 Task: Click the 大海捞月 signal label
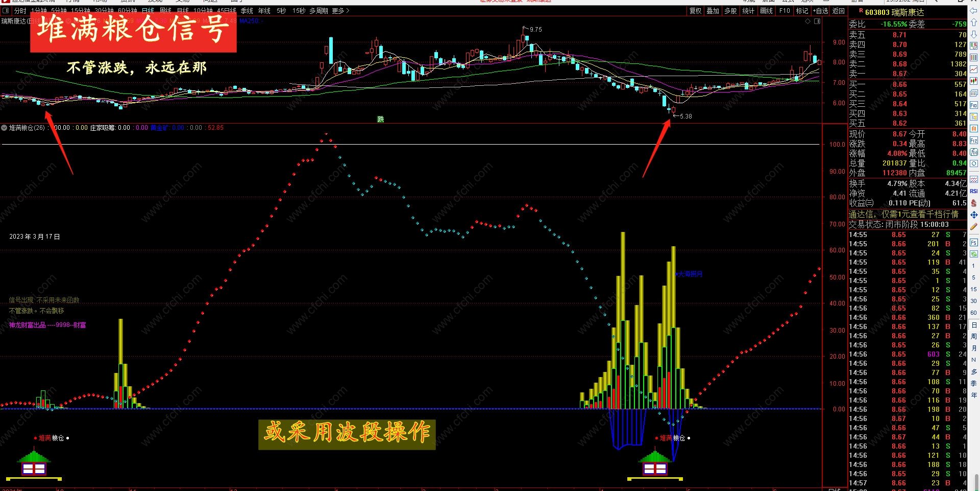coord(690,274)
